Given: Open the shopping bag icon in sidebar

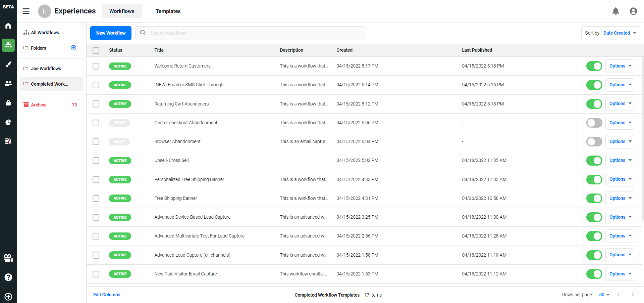Looking at the screenshot, I should tap(8, 103).
